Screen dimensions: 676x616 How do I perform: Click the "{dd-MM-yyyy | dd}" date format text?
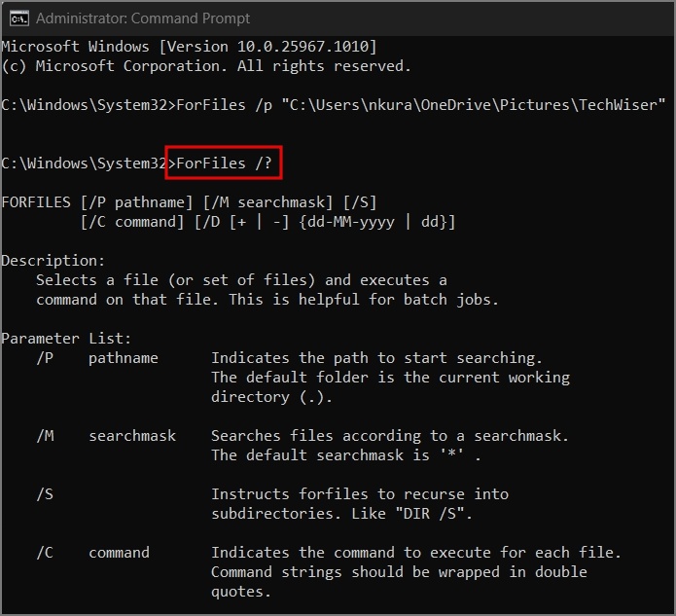click(382, 222)
